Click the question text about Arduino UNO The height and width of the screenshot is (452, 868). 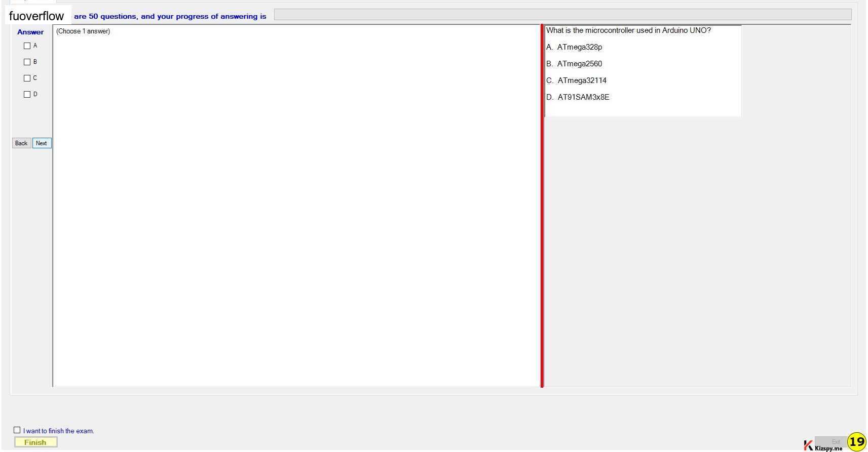click(628, 30)
